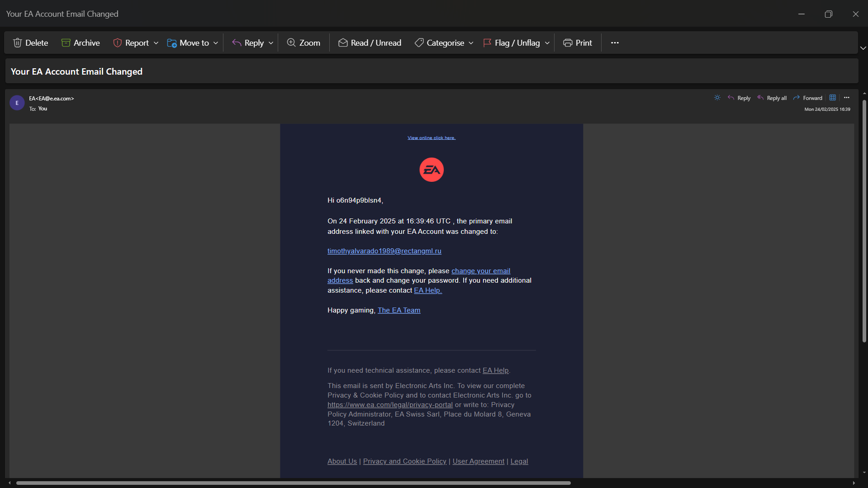Open the apps grid icon beside Forward
868x488 pixels.
pyautogui.click(x=833, y=98)
